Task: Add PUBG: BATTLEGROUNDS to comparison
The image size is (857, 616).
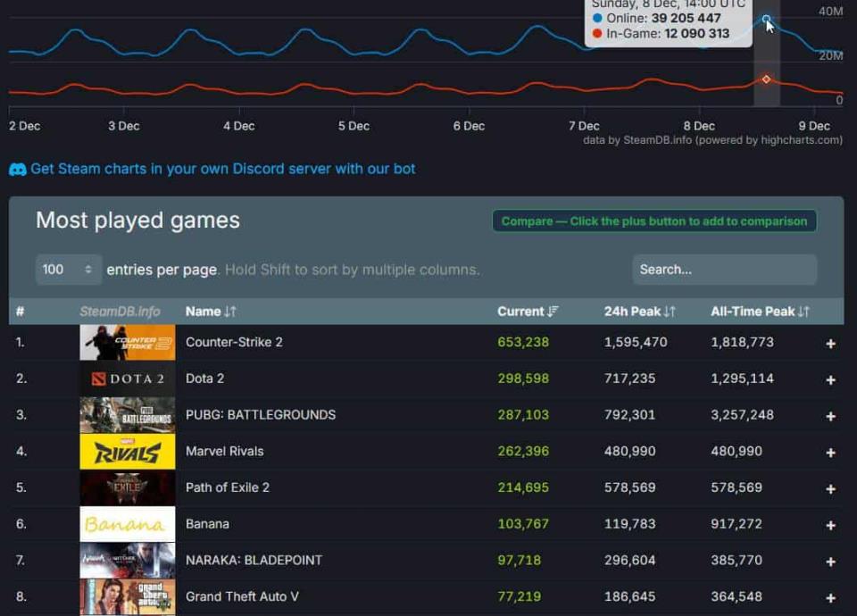Action: pyautogui.click(x=830, y=416)
